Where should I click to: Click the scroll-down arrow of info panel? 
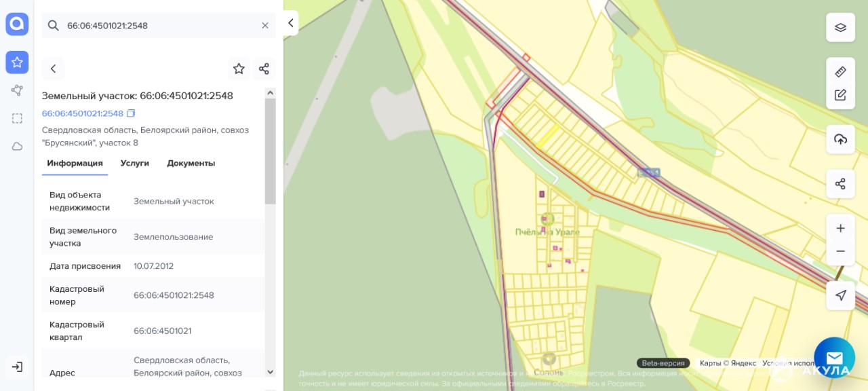tap(271, 372)
